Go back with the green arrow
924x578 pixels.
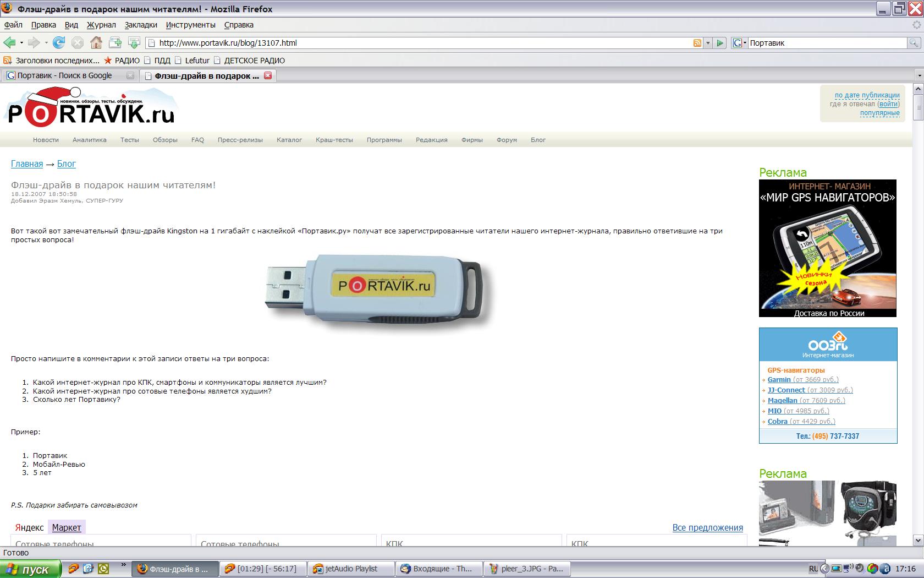(x=9, y=42)
